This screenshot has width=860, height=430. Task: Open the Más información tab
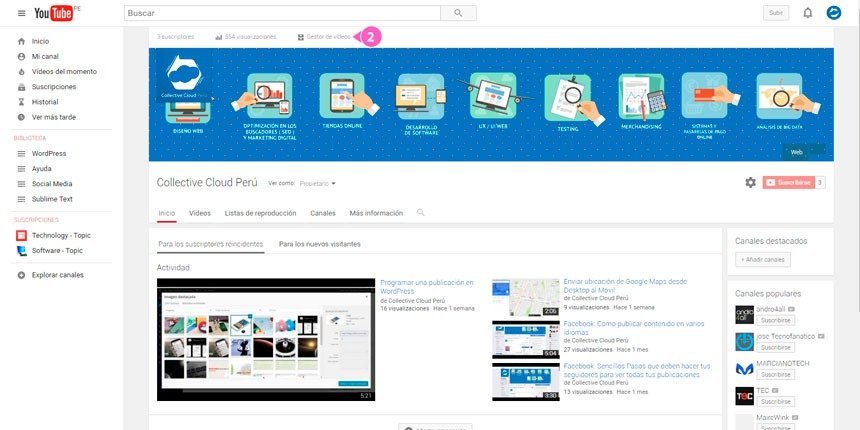[376, 213]
